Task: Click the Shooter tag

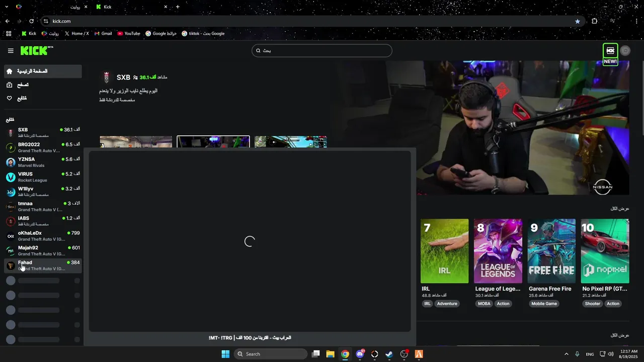Action: [593, 304]
